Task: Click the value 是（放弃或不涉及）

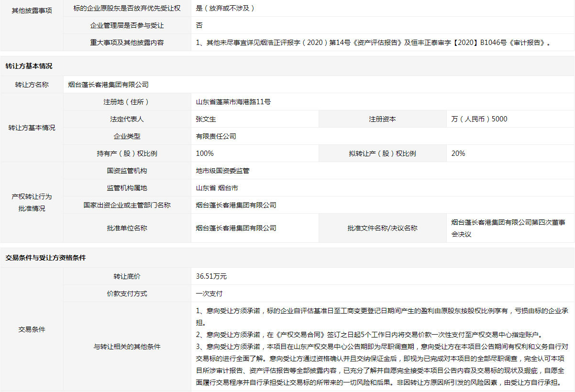Action: point(225,8)
